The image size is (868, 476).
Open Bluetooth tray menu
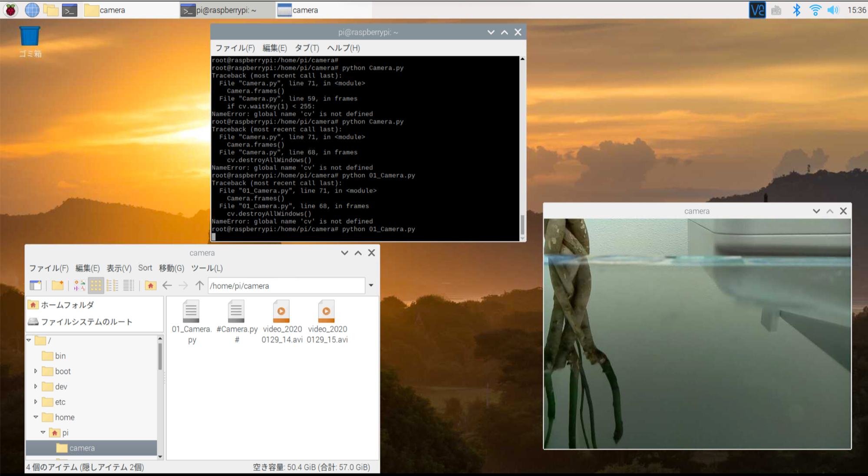coord(796,10)
